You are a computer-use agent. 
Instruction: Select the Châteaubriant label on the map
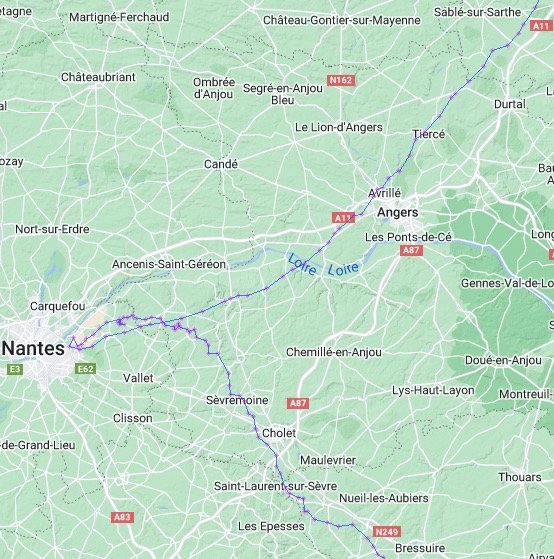(98, 77)
